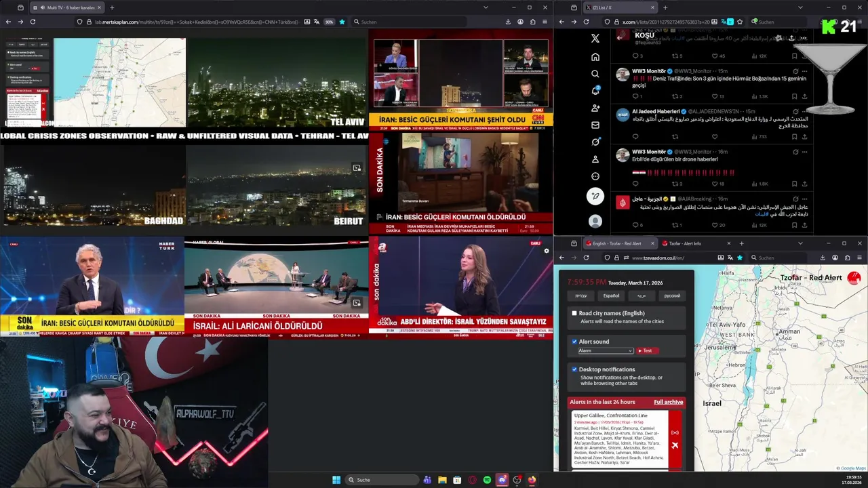868x488 pixels.
Task: Switch Tzofar language to Español
Action: [x=611, y=296]
